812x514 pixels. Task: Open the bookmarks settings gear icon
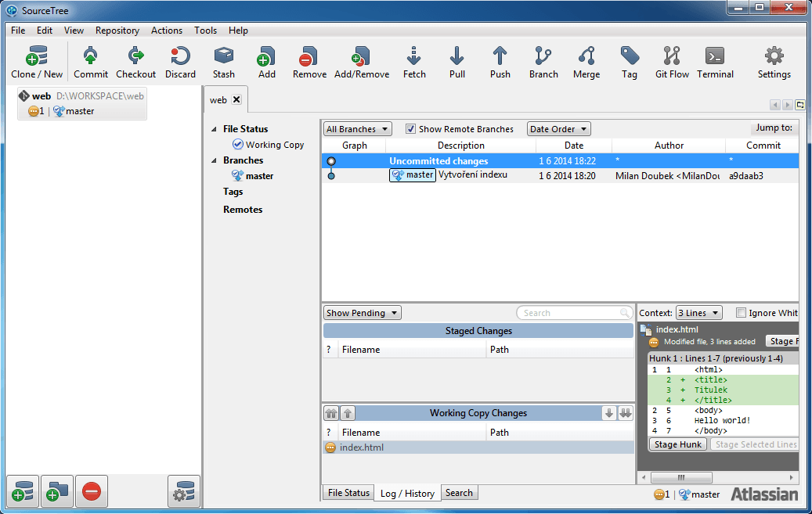point(184,491)
